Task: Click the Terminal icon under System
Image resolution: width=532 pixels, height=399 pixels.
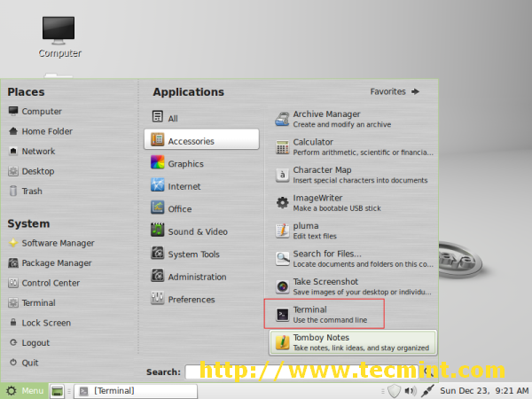Action: [13, 302]
